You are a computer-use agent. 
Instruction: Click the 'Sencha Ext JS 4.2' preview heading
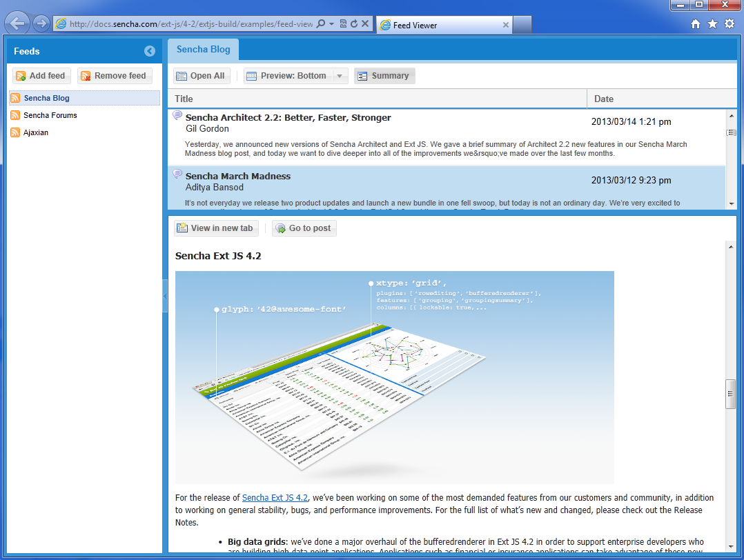[218, 256]
